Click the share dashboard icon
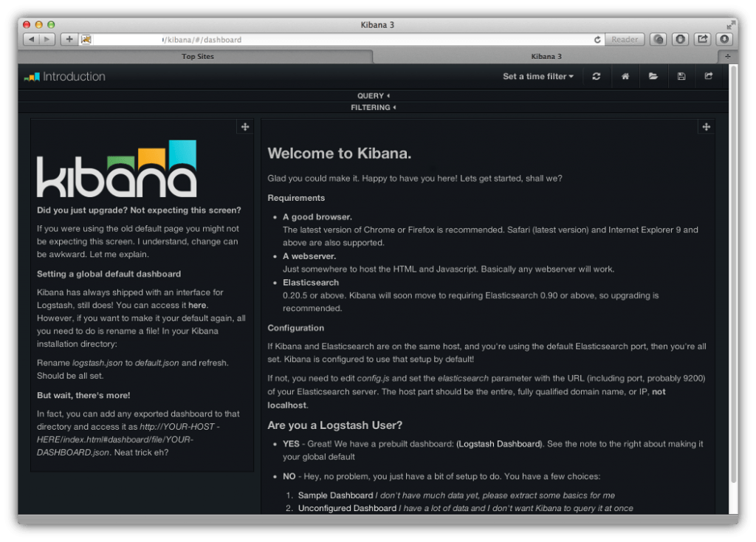The image size is (756, 542). point(708,76)
